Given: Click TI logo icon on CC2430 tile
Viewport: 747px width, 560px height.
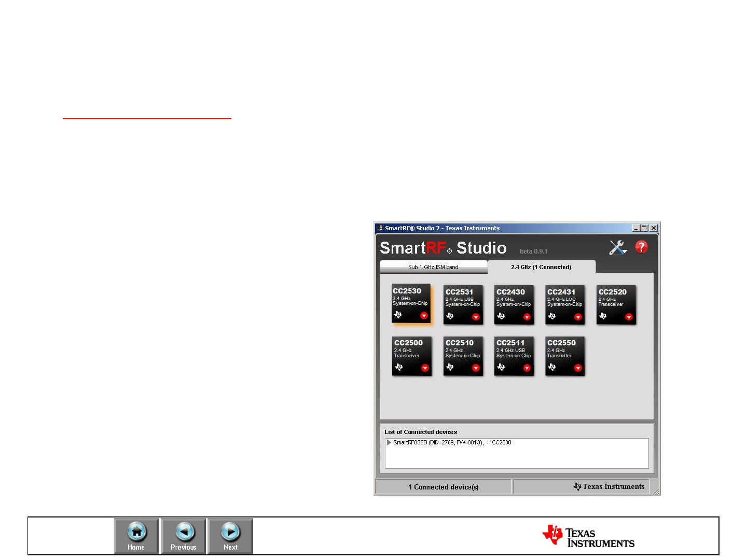Looking at the screenshot, I should click(501, 316).
